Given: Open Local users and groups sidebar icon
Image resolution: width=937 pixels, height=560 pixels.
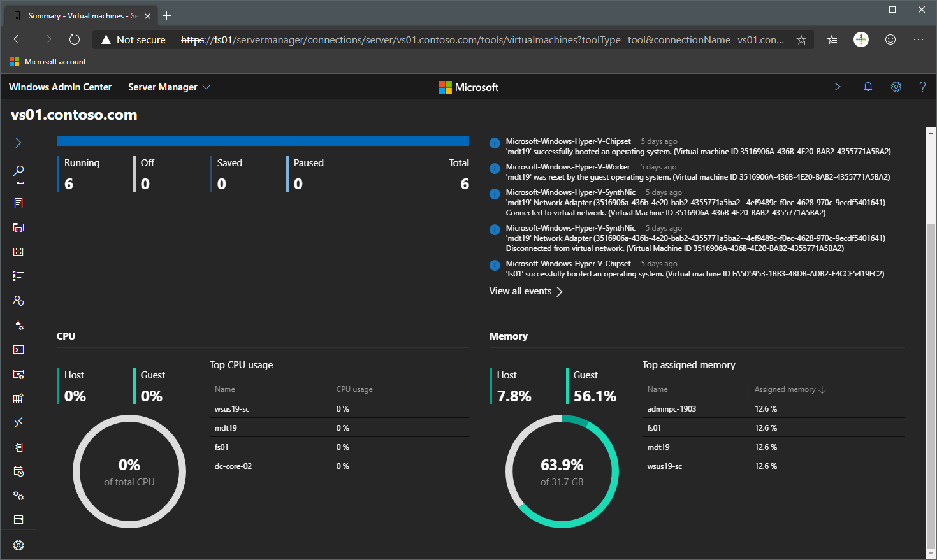Looking at the screenshot, I should pos(18,301).
